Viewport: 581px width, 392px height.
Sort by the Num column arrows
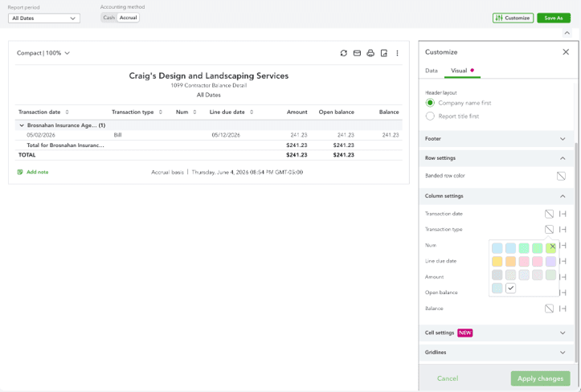(x=194, y=112)
